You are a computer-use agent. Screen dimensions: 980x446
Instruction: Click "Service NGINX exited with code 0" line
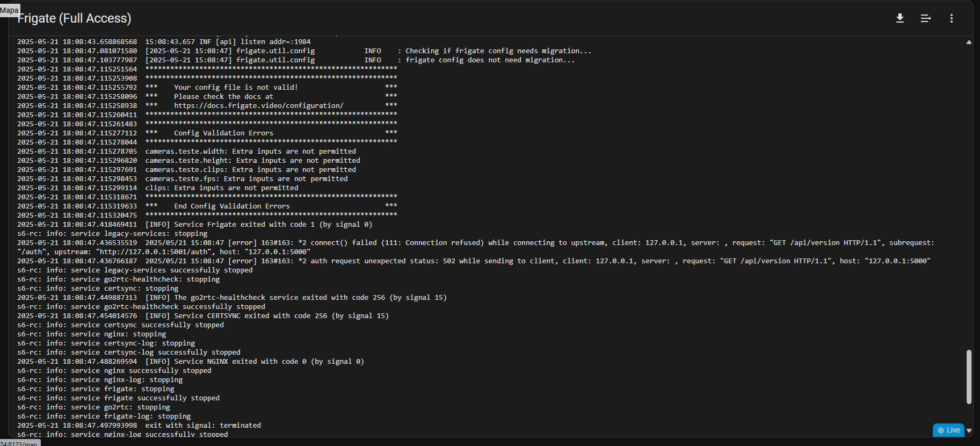(x=191, y=362)
